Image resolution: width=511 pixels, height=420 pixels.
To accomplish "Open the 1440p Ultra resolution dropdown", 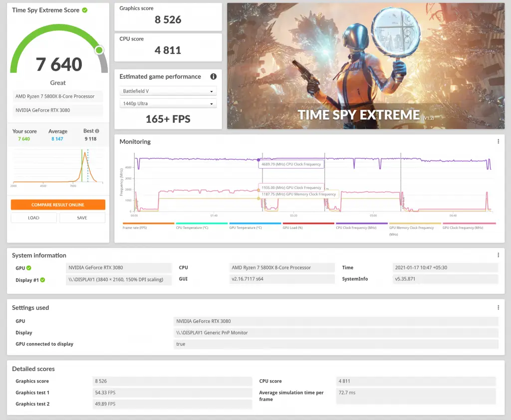I will [168, 104].
